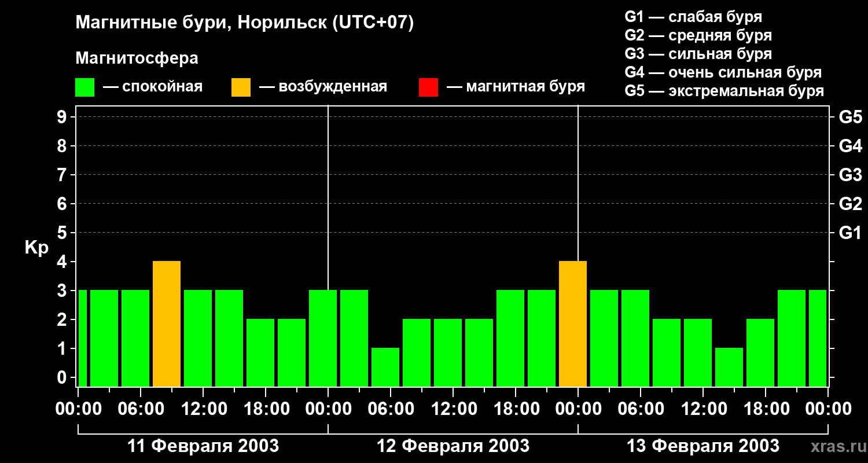Select the Kp 1 bar on 12 Февраля
This screenshot has height=463, width=868.
(x=385, y=367)
